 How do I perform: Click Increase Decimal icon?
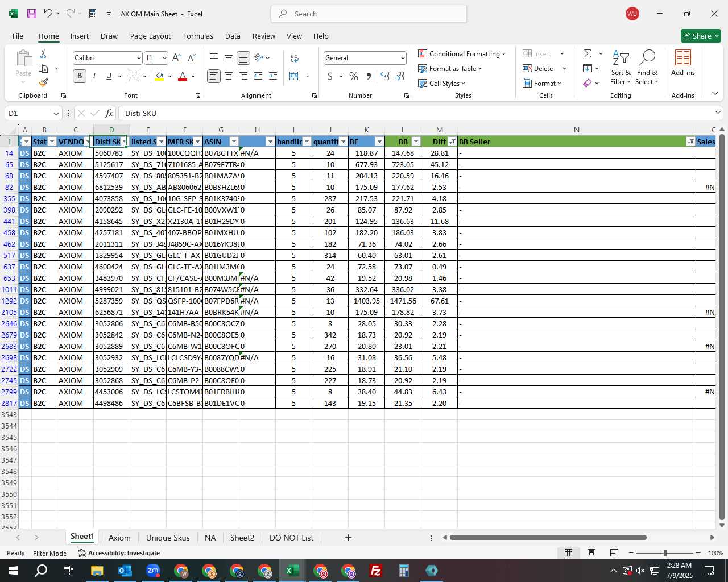click(x=385, y=76)
